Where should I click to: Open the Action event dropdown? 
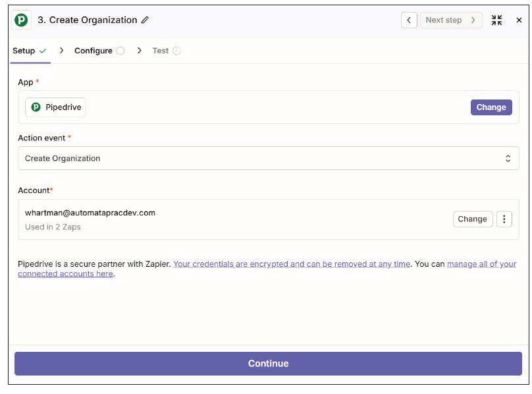pos(269,158)
